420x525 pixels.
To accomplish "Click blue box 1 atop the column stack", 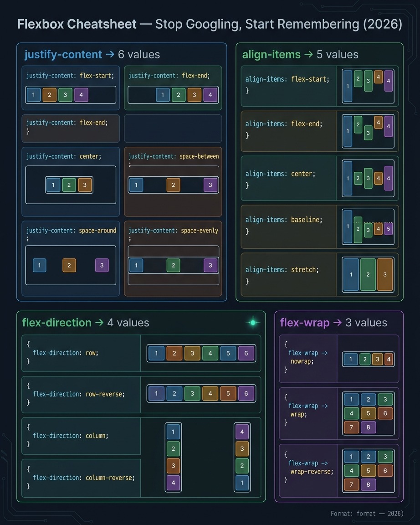I will click(173, 432).
